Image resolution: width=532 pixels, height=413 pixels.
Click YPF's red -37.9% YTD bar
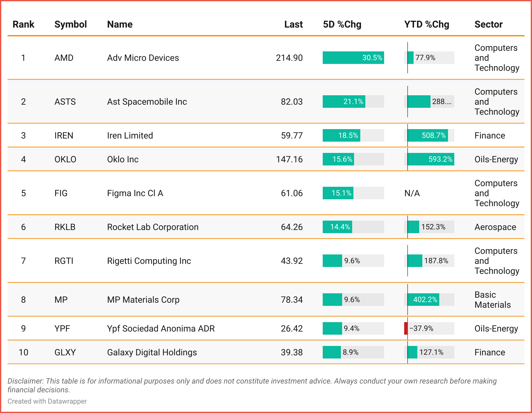tap(406, 329)
